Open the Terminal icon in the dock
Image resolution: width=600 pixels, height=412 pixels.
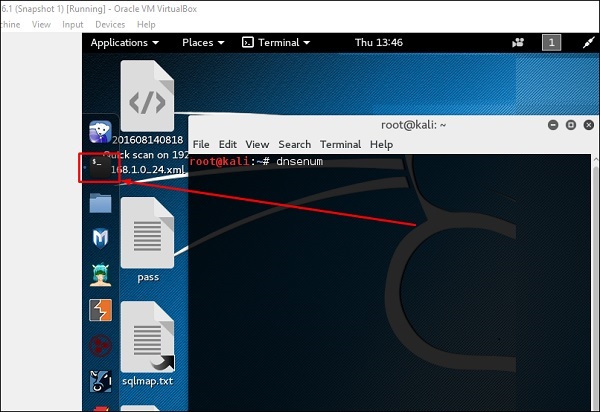pyautogui.click(x=100, y=167)
